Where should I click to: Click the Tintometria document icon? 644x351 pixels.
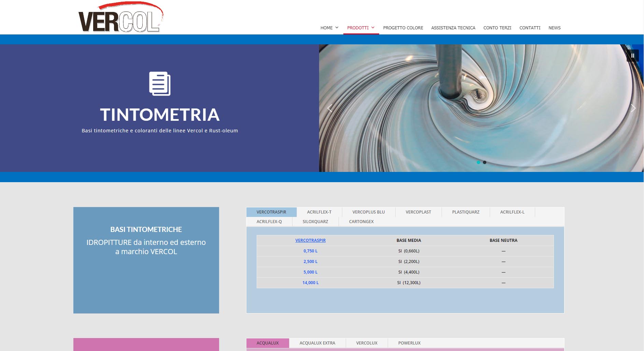[x=160, y=84]
